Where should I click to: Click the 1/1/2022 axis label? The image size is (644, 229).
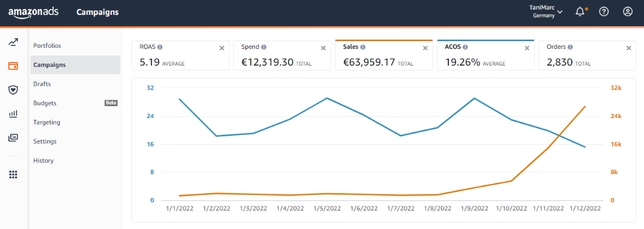coord(180,209)
